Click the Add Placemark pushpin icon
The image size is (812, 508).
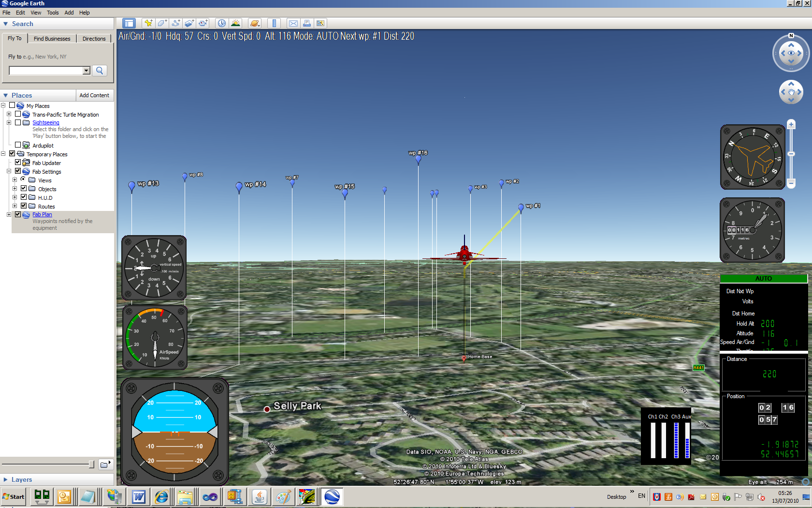(148, 23)
